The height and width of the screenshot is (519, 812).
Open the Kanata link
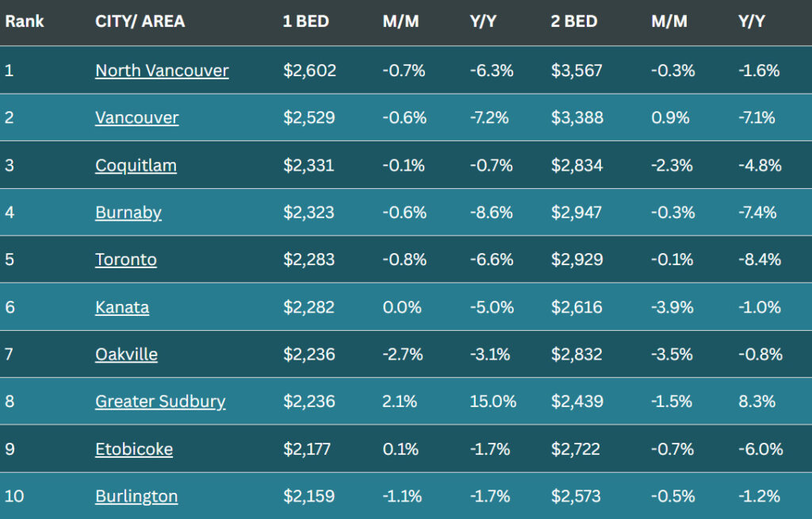[122, 307]
